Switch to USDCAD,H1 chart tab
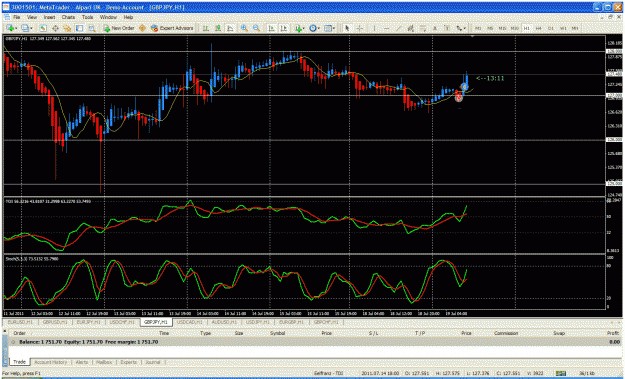625x379 pixels. click(x=190, y=322)
